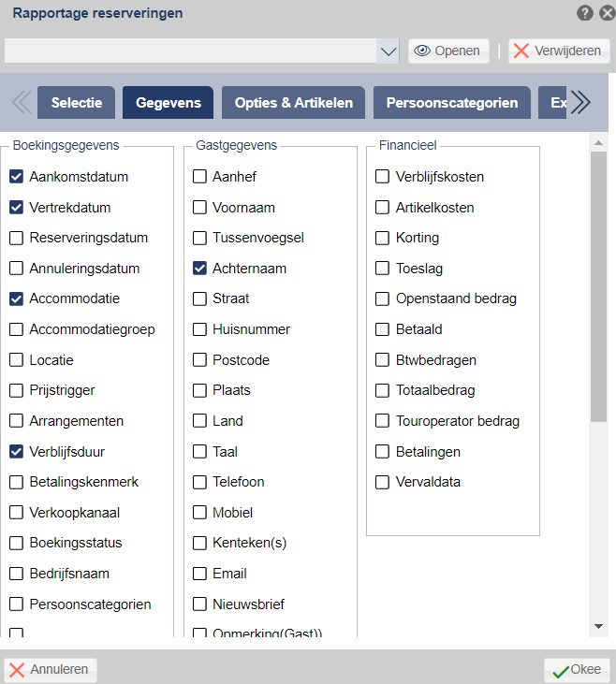Close the Rapportage reserveringen dialog
The height and width of the screenshot is (684, 616).
pyautogui.click(x=608, y=13)
